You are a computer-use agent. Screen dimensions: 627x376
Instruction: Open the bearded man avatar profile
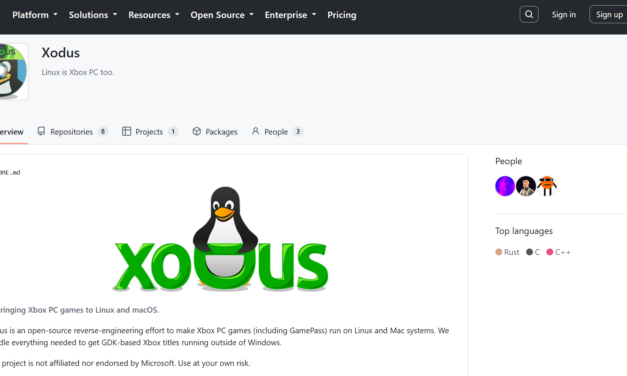click(x=526, y=186)
